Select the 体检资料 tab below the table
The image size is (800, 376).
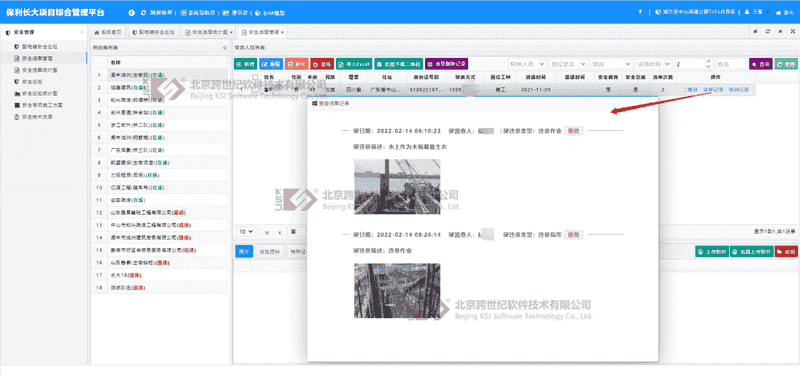coord(269,251)
